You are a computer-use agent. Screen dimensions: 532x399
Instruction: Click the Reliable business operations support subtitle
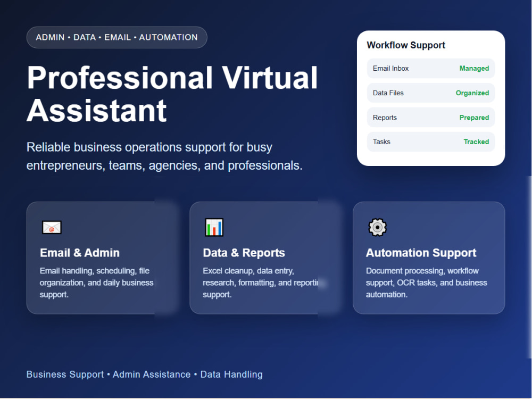point(164,156)
